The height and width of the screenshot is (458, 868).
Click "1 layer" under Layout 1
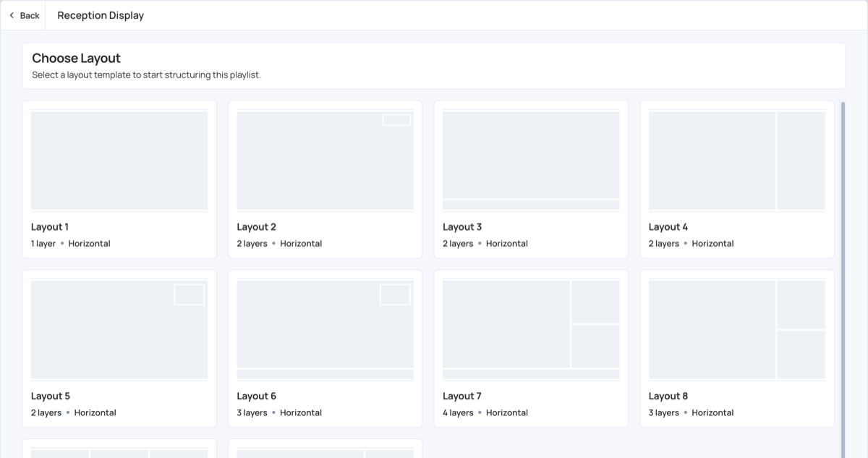point(43,243)
